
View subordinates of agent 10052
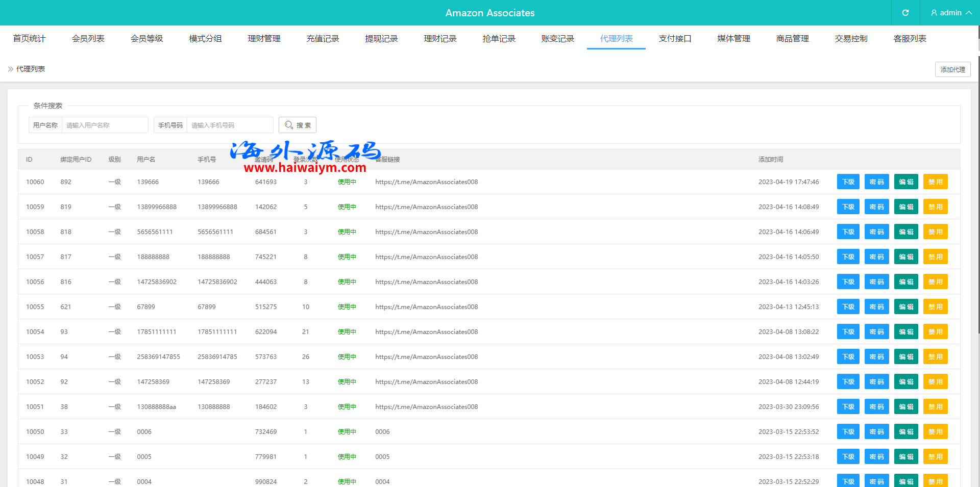tap(848, 382)
